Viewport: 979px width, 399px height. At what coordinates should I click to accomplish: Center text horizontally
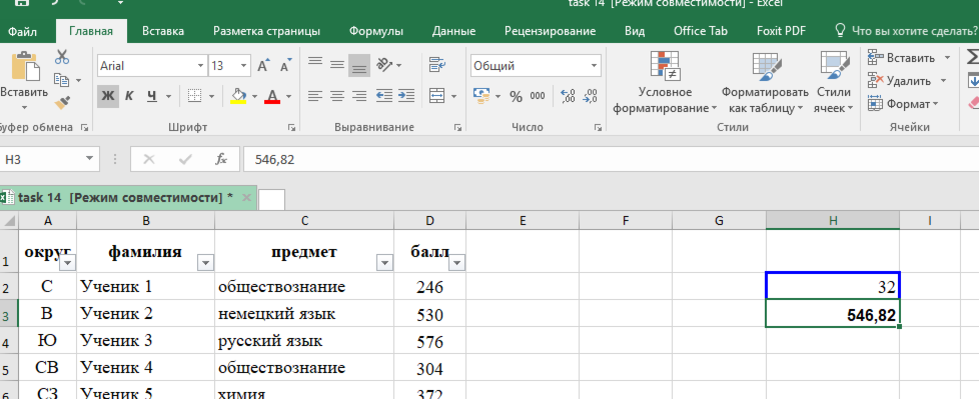pos(337,96)
